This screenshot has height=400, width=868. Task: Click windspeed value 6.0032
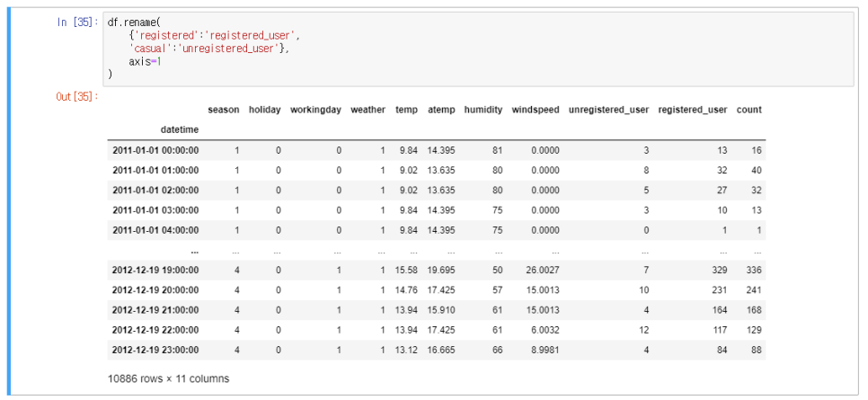click(545, 330)
